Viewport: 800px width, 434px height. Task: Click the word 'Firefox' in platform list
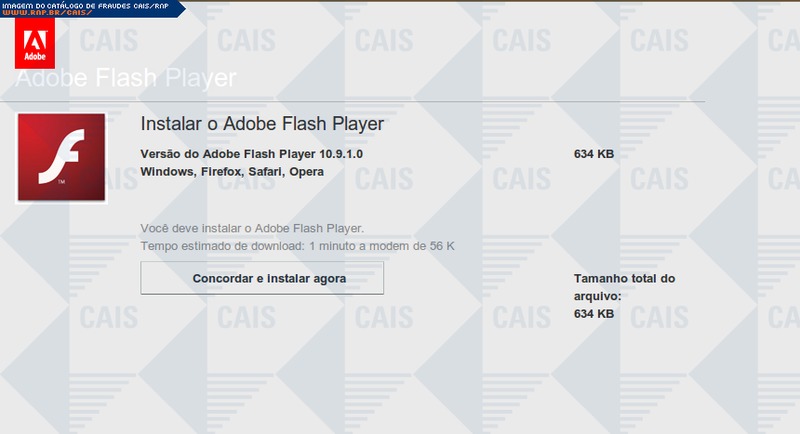pos(225,172)
